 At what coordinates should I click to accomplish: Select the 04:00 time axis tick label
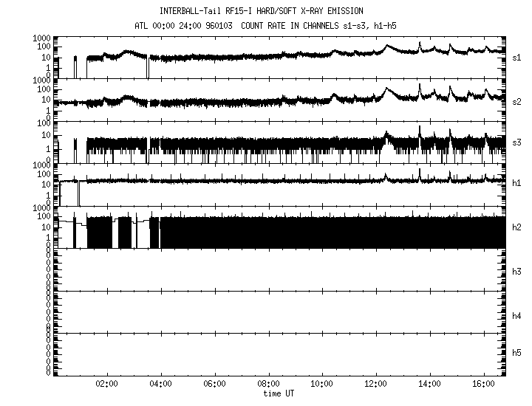[161, 384]
